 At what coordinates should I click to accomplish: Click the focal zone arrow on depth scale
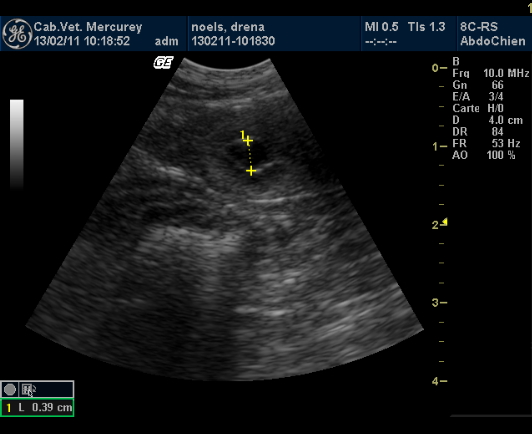pos(445,222)
